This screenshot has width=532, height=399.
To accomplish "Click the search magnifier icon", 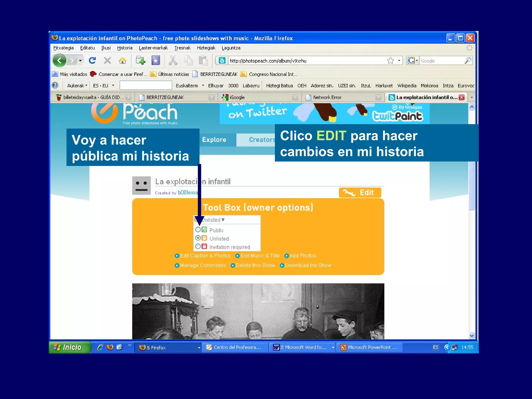I will pos(468,61).
